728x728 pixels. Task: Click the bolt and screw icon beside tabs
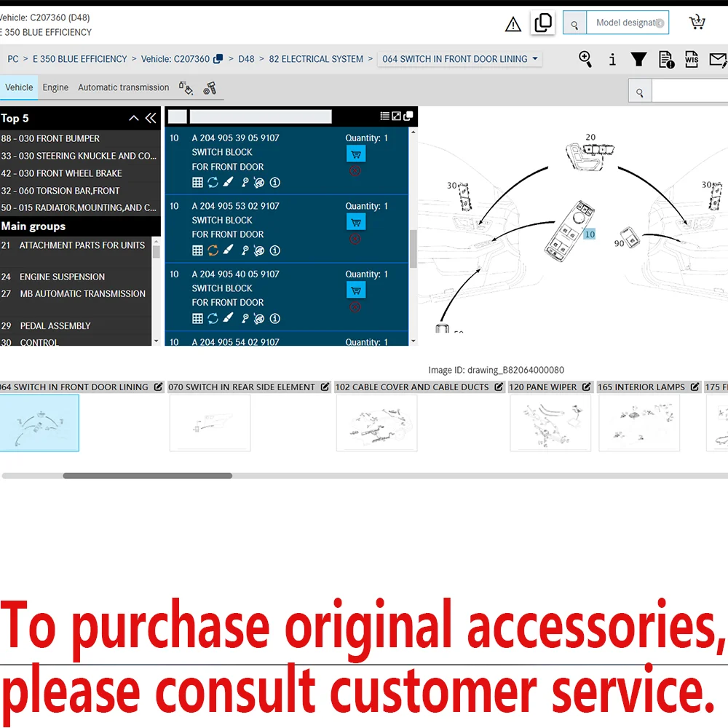click(210, 88)
